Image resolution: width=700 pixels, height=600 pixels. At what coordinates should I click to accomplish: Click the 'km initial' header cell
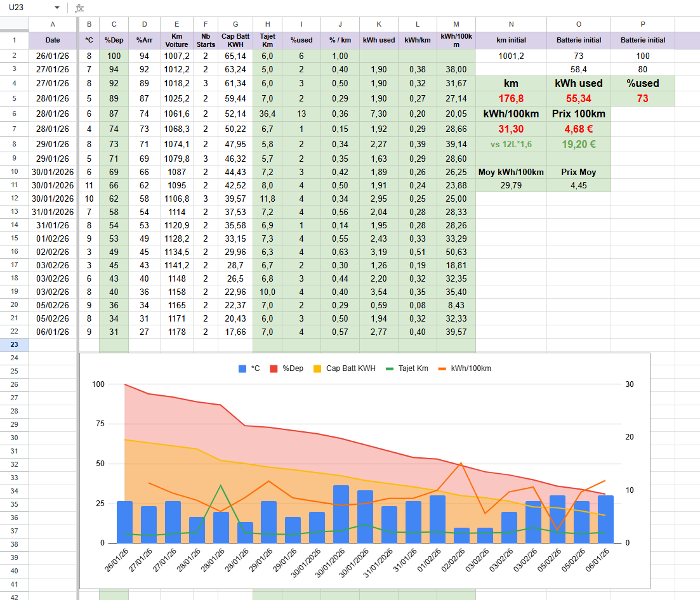511,40
